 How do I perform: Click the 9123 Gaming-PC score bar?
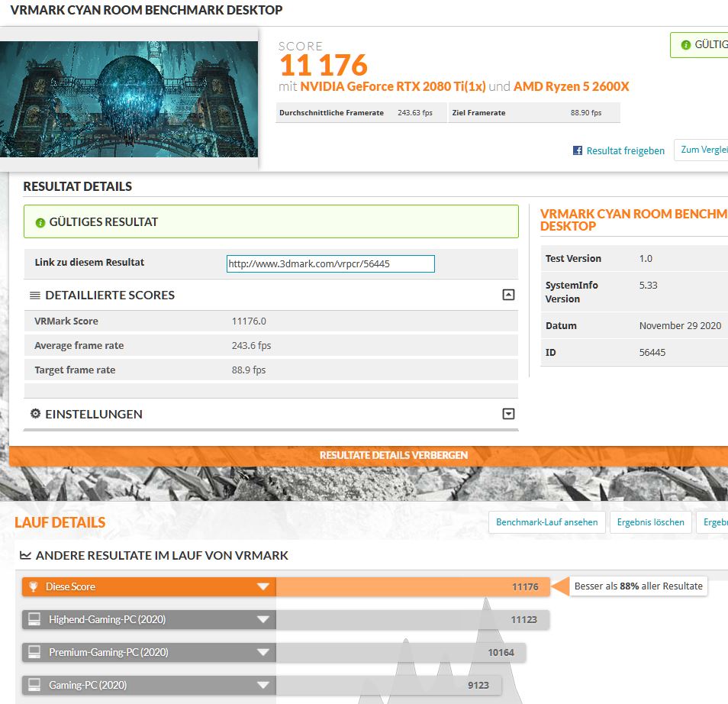pos(388,685)
